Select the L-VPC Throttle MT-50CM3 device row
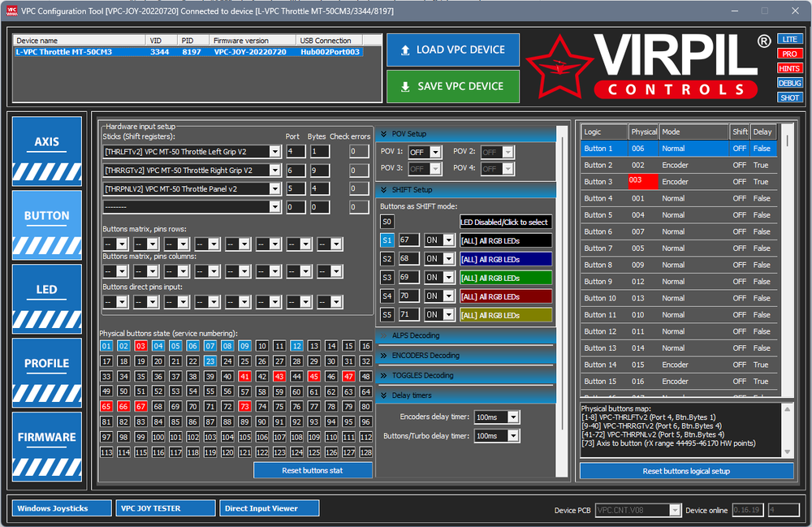This screenshot has height=527, width=812. point(188,52)
